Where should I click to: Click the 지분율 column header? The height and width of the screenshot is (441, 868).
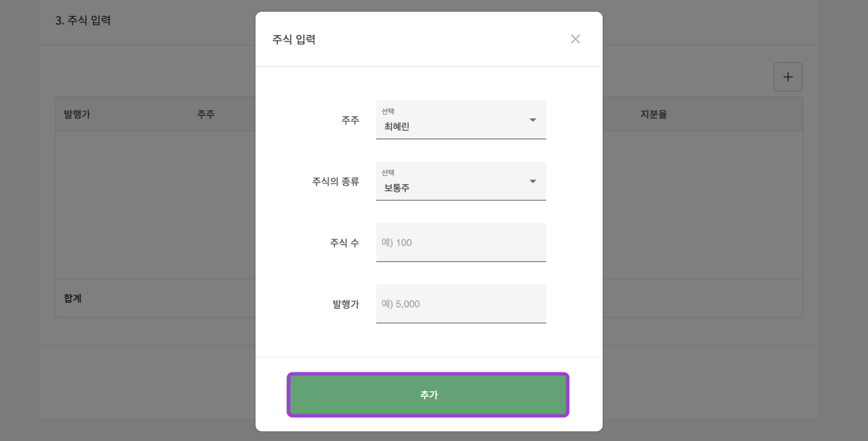pos(653,115)
